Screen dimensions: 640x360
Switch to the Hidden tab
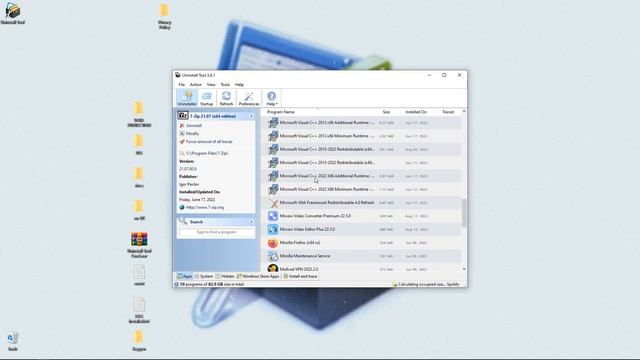click(225, 276)
